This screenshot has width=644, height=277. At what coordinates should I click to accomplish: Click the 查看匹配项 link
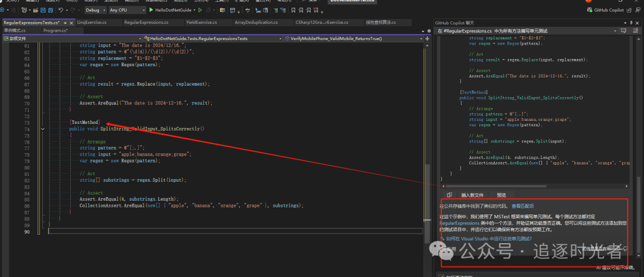[522, 206]
